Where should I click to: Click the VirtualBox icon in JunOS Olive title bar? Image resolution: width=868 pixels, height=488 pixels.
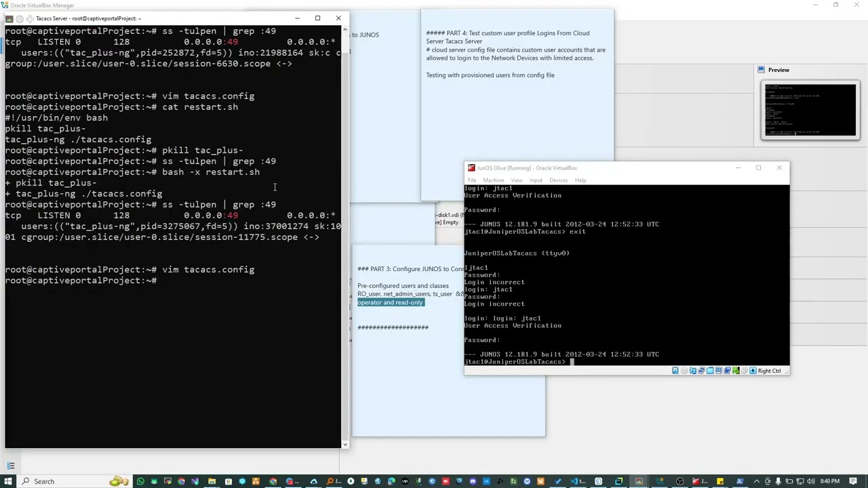[x=471, y=168]
